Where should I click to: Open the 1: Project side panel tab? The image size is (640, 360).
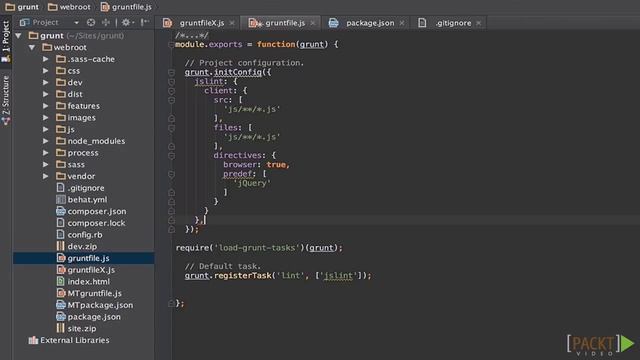coord(6,41)
